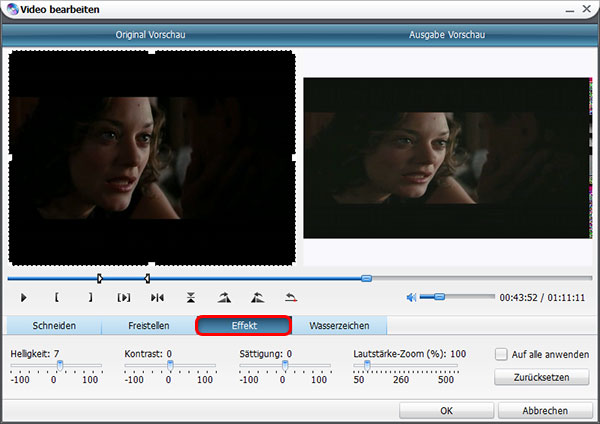Click the Abbrechen button
The height and width of the screenshot is (424, 600).
pos(545,411)
